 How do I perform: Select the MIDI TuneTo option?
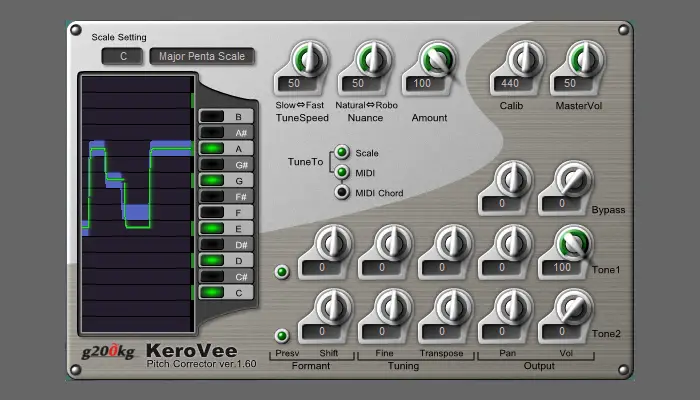(342, 172)
